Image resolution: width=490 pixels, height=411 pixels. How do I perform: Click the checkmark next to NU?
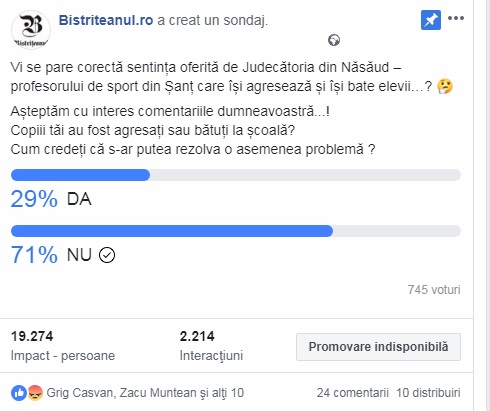(107, 255)
